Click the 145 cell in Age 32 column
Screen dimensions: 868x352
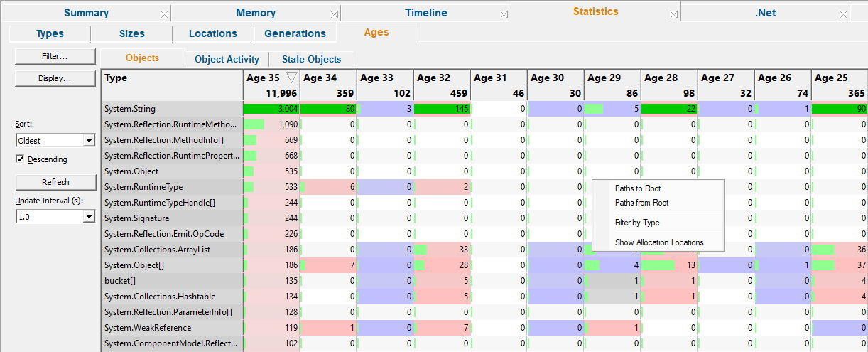[442, 109]
